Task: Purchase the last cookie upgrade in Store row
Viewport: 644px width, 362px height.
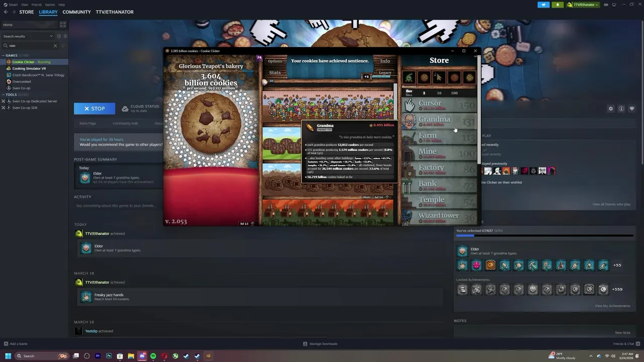Action: 469,77
